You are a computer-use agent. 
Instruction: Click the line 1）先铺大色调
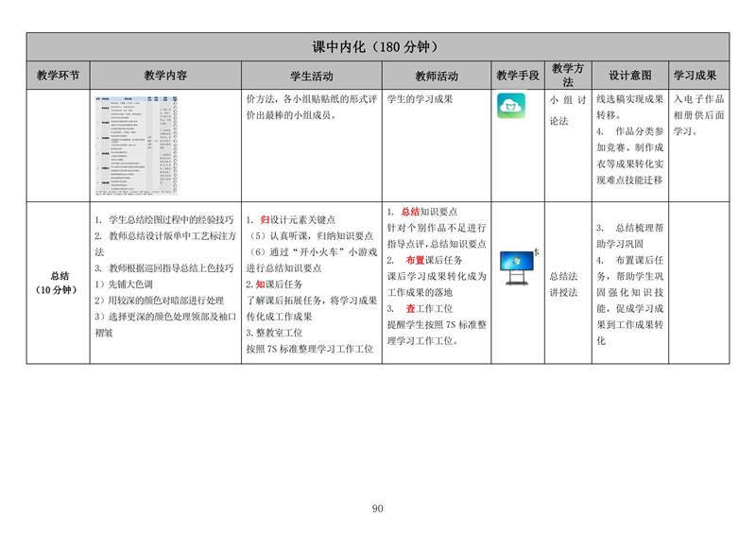pyautogui.click(x=124, y=284)
